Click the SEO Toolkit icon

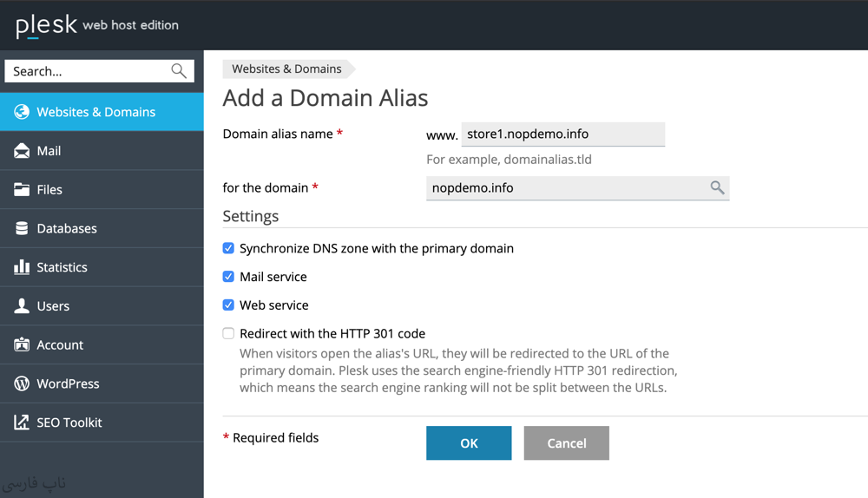pyautogui.click(x=22, y=423)
